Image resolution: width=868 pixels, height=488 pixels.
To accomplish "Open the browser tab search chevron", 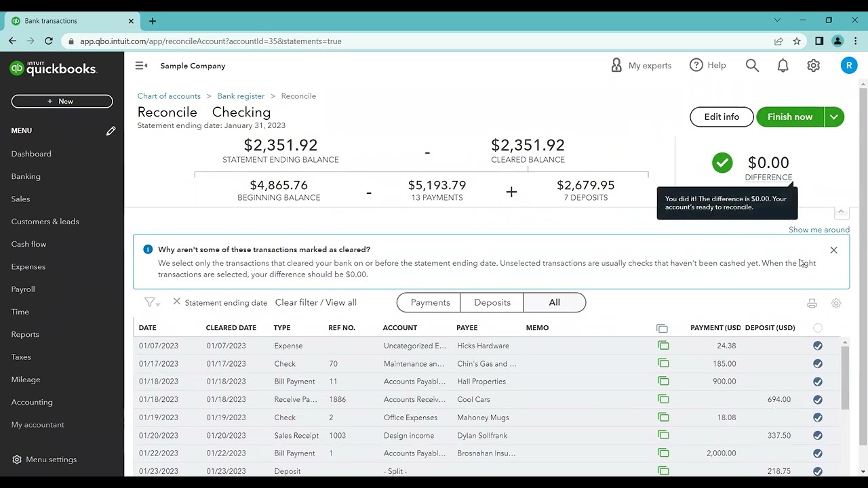I will click(777, 20).
